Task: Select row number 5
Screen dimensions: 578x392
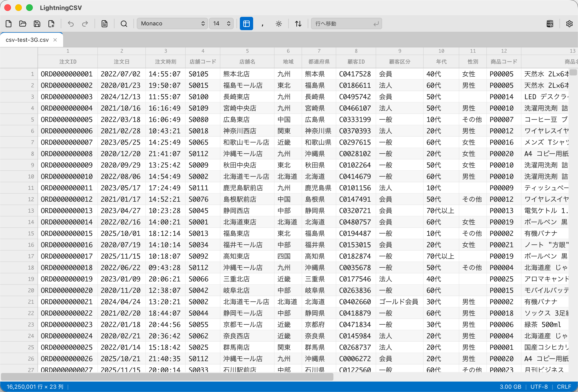Action: [19, 120]
